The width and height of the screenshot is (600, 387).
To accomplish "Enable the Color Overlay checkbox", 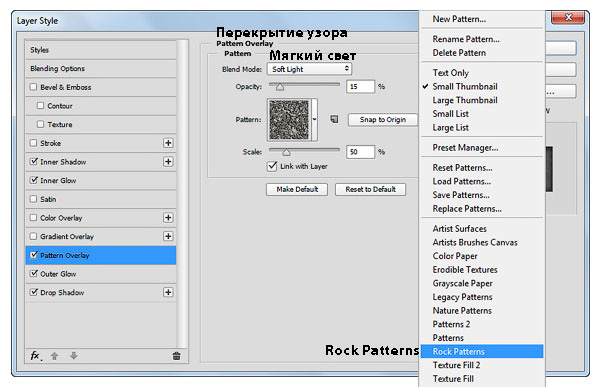I will click(x=34, y=217).
